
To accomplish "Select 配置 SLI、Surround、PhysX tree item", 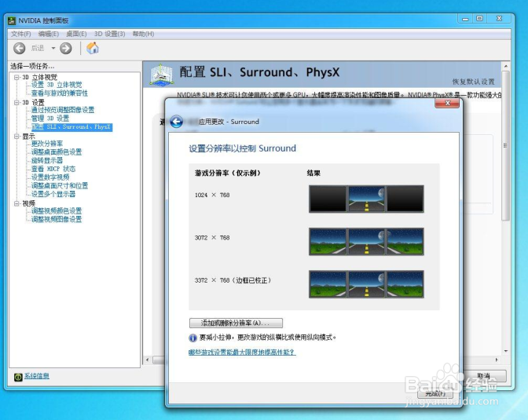I will tap(71, 127).
